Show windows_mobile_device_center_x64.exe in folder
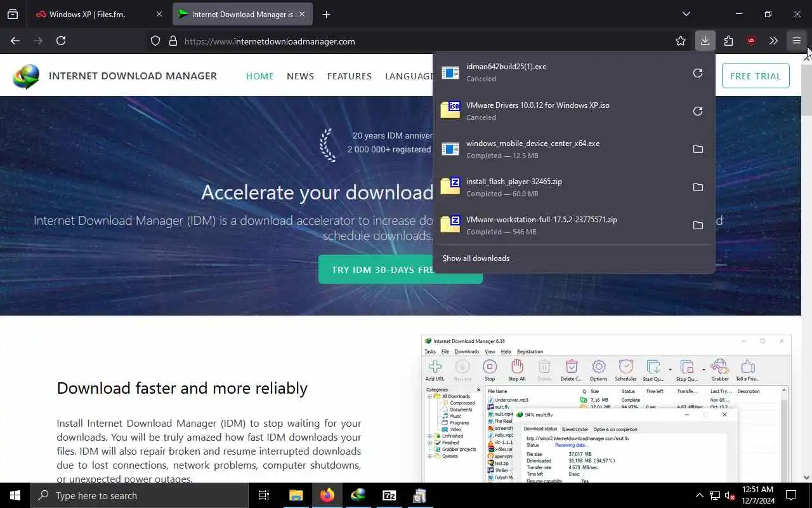Screen dimensions: 812x508 pos(698,149)
